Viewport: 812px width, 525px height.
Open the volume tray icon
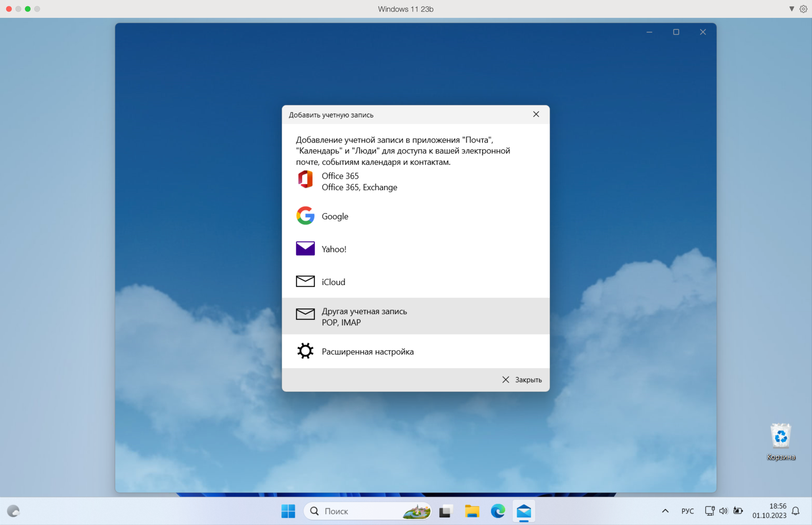(x=724, y=511)
